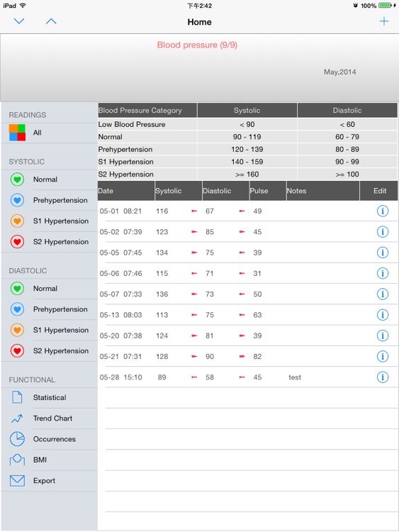399x532 pixels.
Task: Select the 'Blood pressure (9/9)' title
Action: click(x=197, y=45)
